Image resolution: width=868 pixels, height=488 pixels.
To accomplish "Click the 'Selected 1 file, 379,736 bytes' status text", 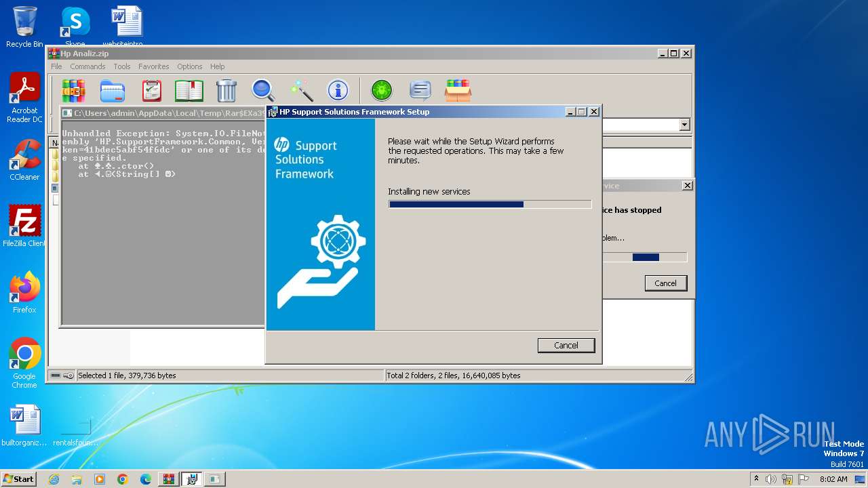I will 127,375.
